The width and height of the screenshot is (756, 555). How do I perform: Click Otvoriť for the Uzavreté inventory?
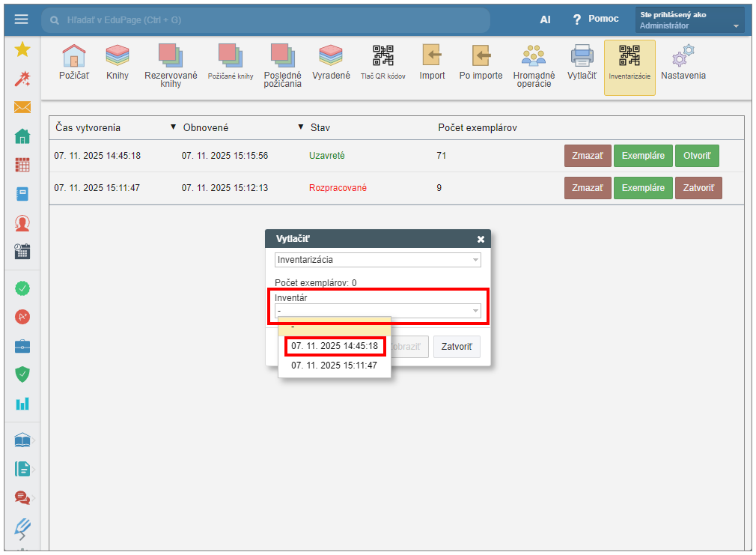tap(696, 156)
